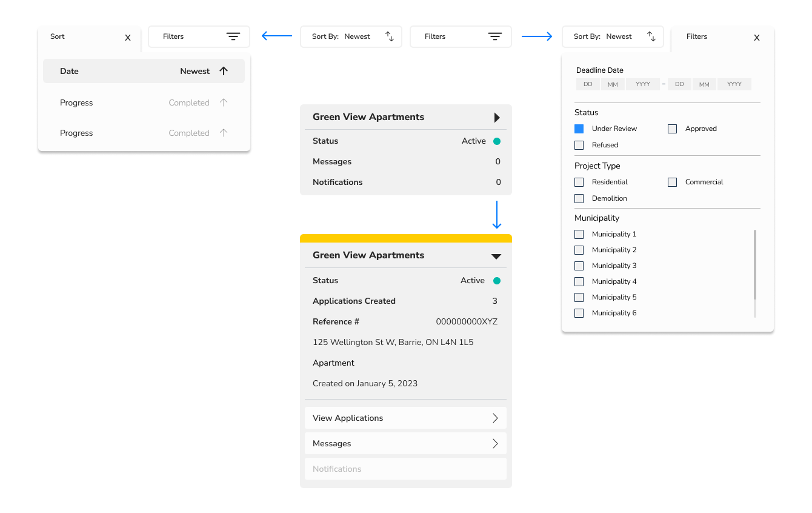
Task: Click the sort arrows icon above the Deadline Date panel
Action: 651,36
